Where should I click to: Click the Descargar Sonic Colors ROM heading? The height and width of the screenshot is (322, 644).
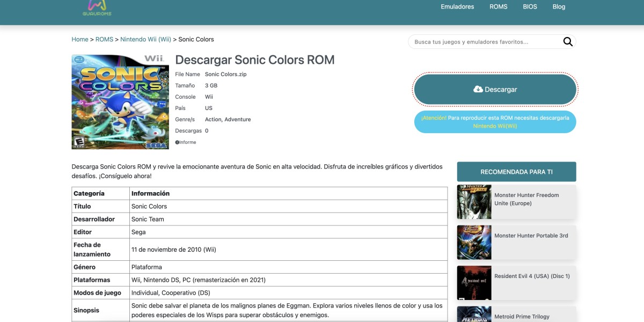pyautogui.click(x=255, y=60)
